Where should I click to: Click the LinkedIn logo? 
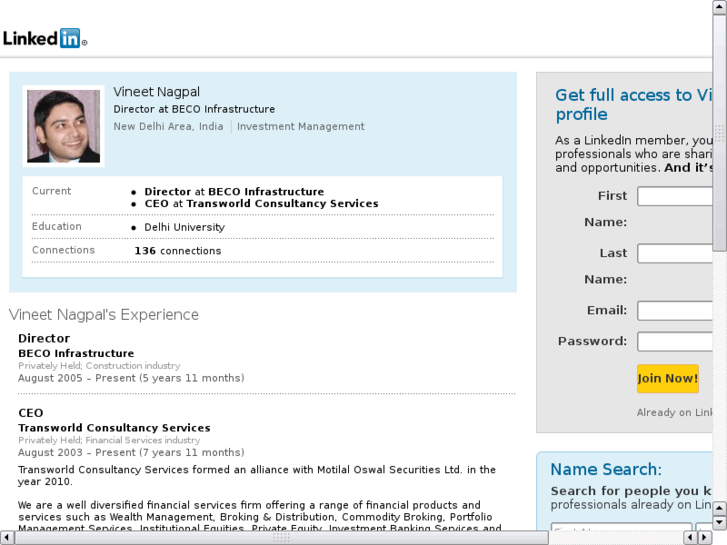click(x=45, y=38)
